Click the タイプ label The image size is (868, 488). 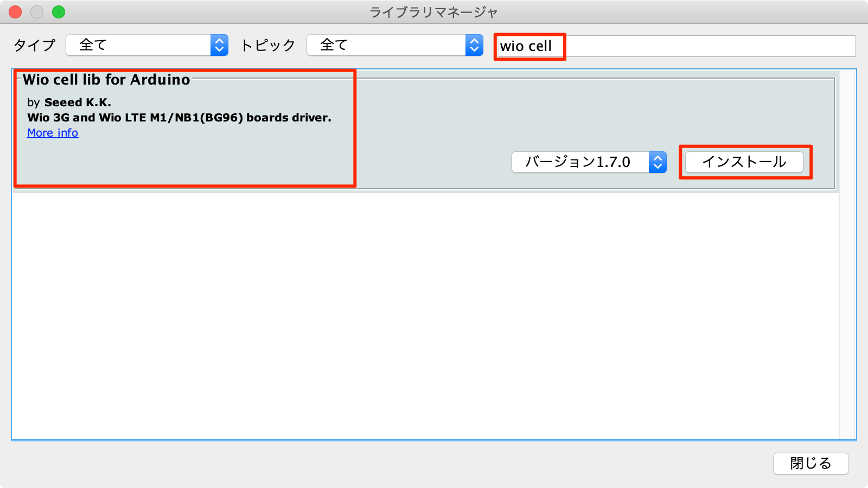tap(35, 45)
